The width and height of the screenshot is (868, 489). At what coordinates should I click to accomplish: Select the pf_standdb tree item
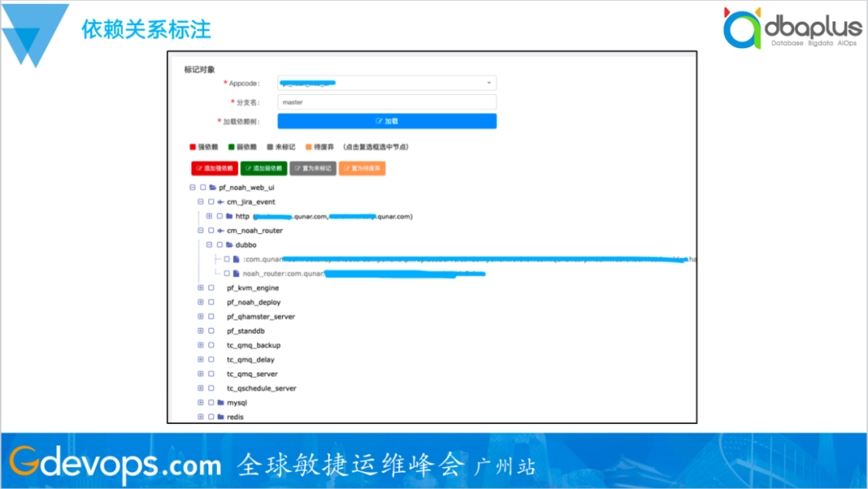pyautogui.click(x=246, y=331)
